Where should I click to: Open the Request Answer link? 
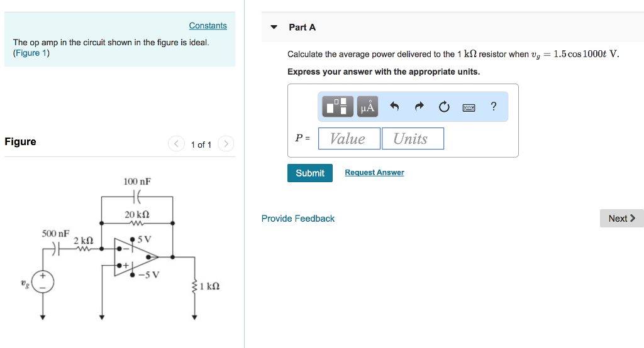(x=374, y=172)
